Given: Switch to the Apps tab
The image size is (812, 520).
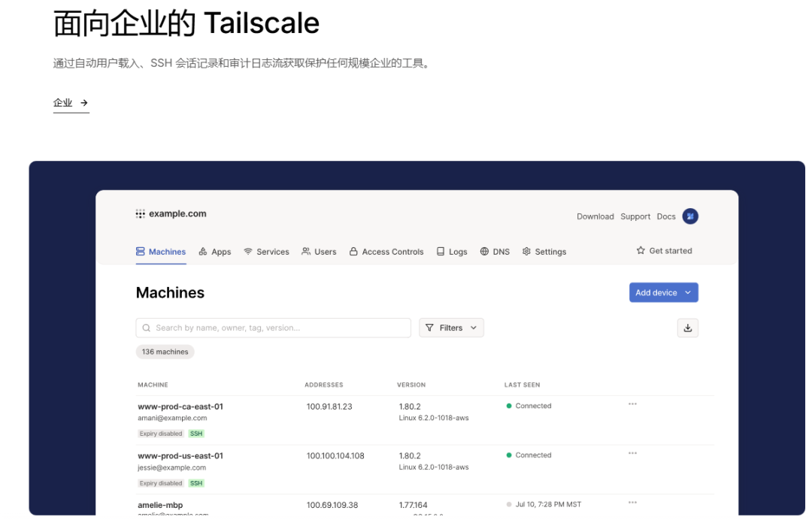Looking at the screenshot, I should 215,252.
